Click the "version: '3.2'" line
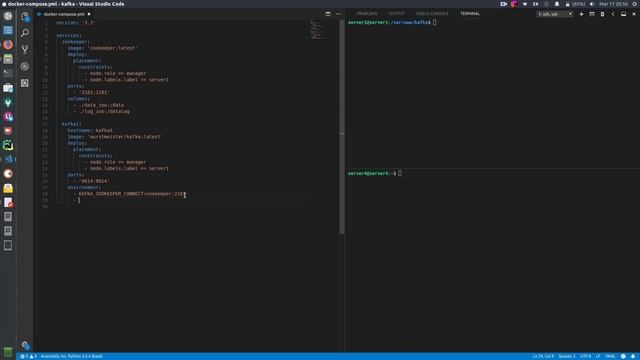The width and height of the screenshot is (640, 360). coord(76,23)
